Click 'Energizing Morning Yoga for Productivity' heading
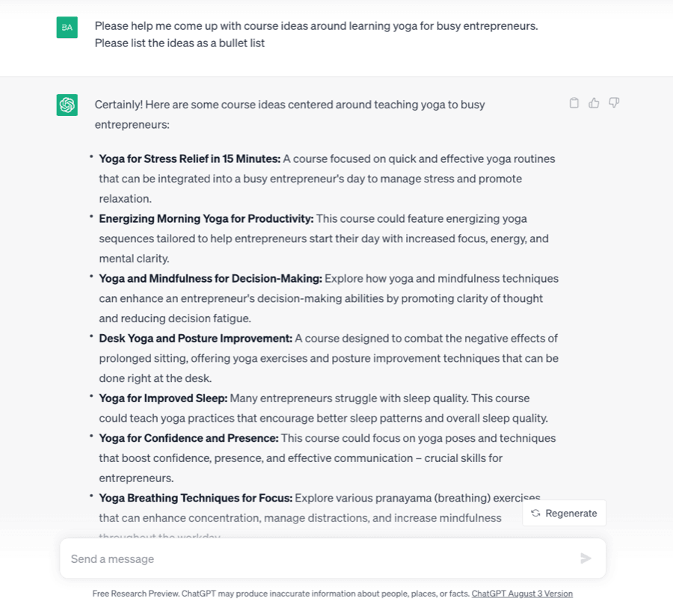 click(x=206, y=218)
